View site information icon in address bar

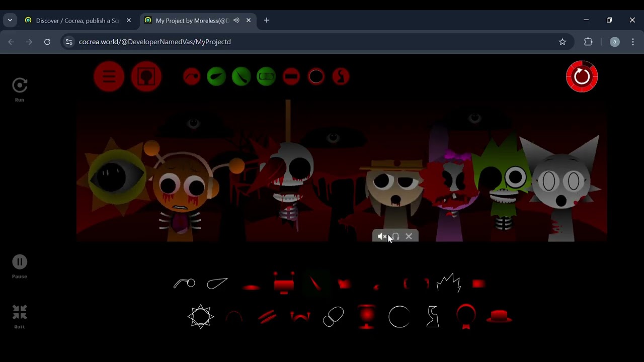click(x=69, y=42)
